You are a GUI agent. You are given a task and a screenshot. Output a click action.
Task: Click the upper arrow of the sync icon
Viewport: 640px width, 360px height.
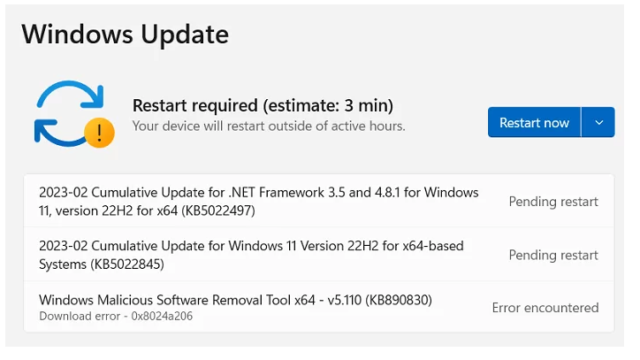click(x=70, y=94)
